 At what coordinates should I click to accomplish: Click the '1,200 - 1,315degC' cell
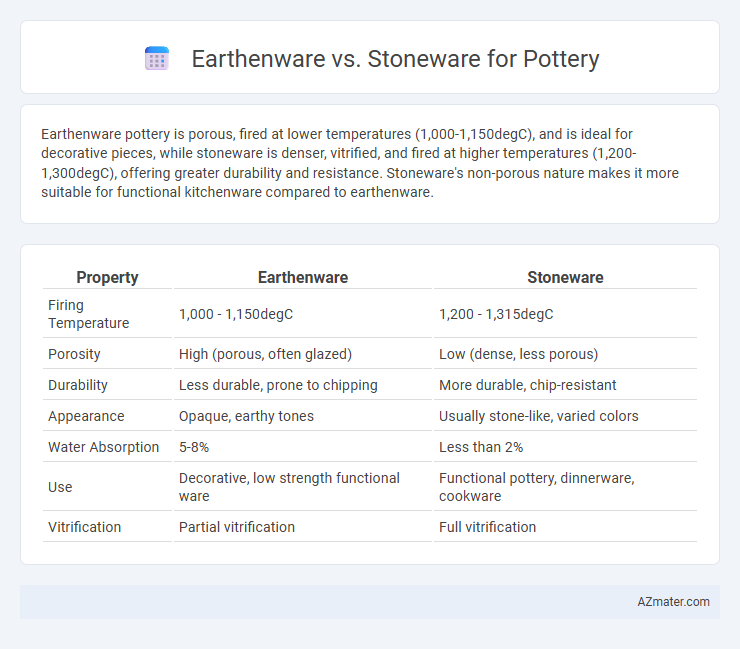pyautogui.click(x=565, y=314)
